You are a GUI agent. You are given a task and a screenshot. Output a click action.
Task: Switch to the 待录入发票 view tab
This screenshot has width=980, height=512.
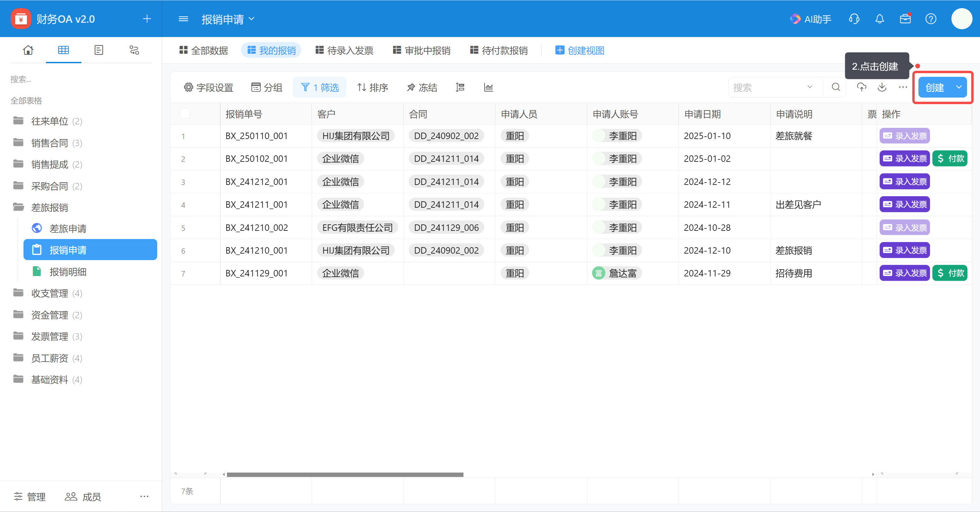(x=344, y=50)
